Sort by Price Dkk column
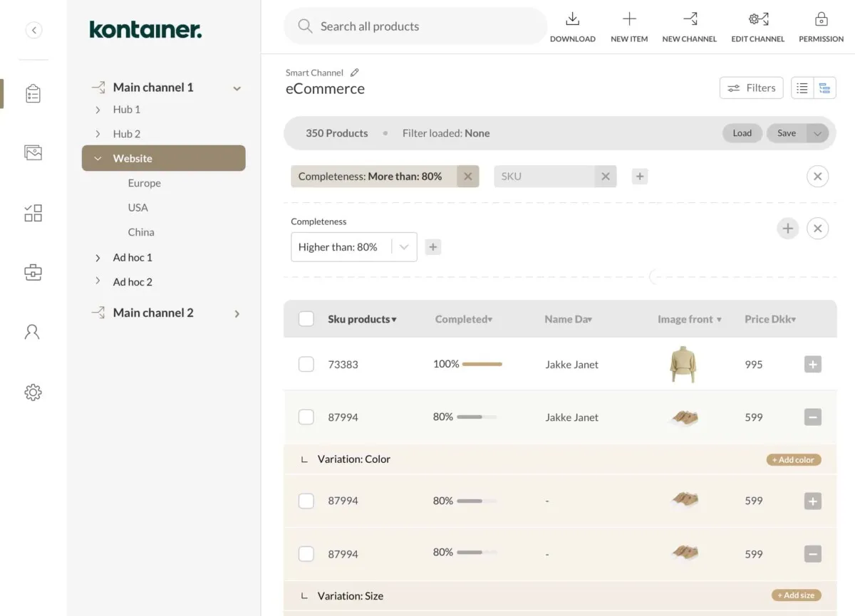The width and height of the screenshot is (855, 616). point(770,319)
